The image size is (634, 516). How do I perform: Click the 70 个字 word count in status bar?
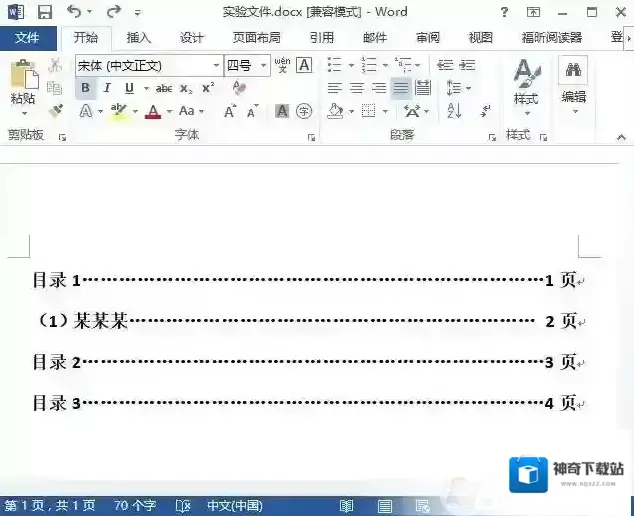pos(135,506)
